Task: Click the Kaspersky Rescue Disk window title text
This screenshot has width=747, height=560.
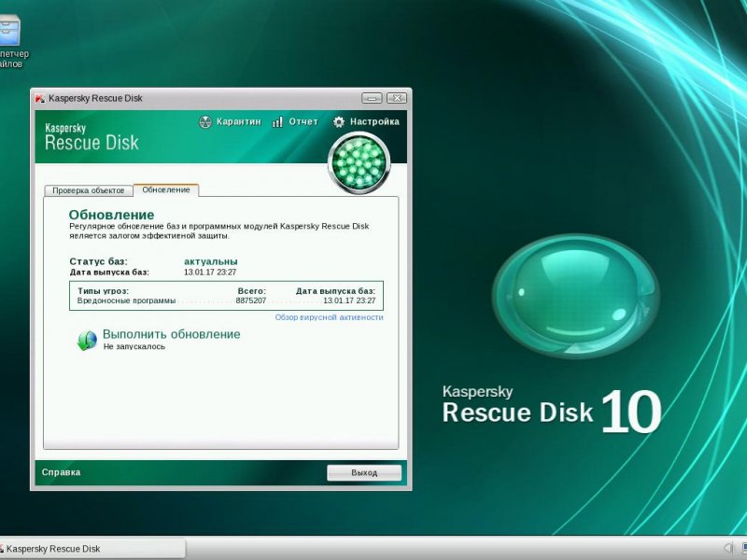Action: tap(95, 99)
